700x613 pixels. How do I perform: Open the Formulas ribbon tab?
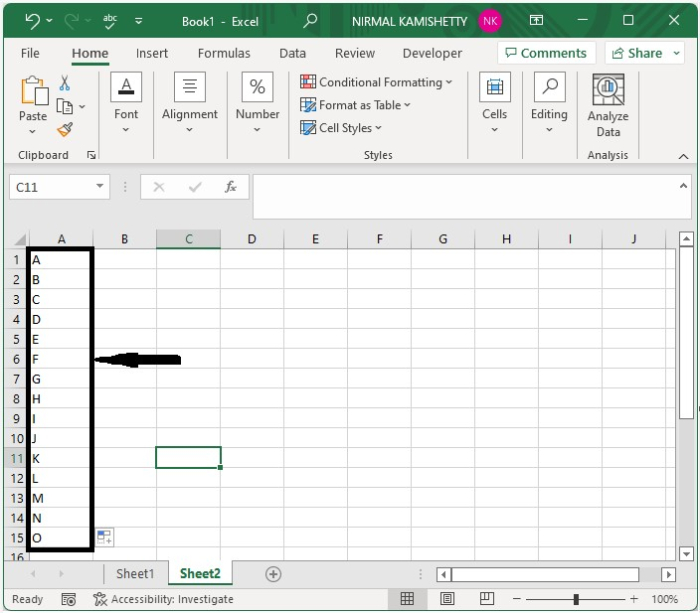point(224,53)
